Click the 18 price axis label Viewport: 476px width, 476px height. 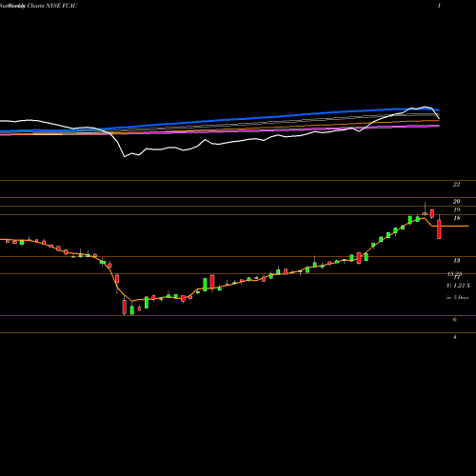click(457, 218)
